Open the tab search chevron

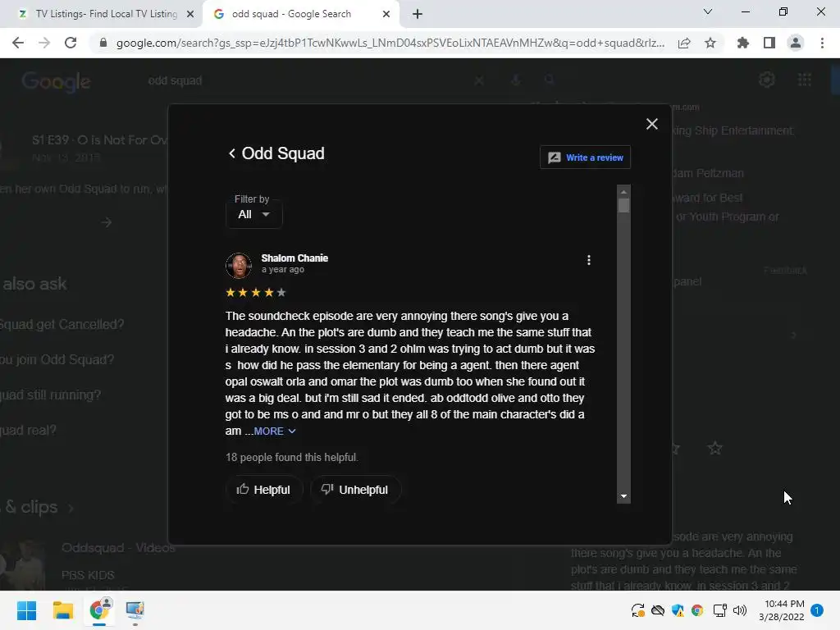[708, 11]
